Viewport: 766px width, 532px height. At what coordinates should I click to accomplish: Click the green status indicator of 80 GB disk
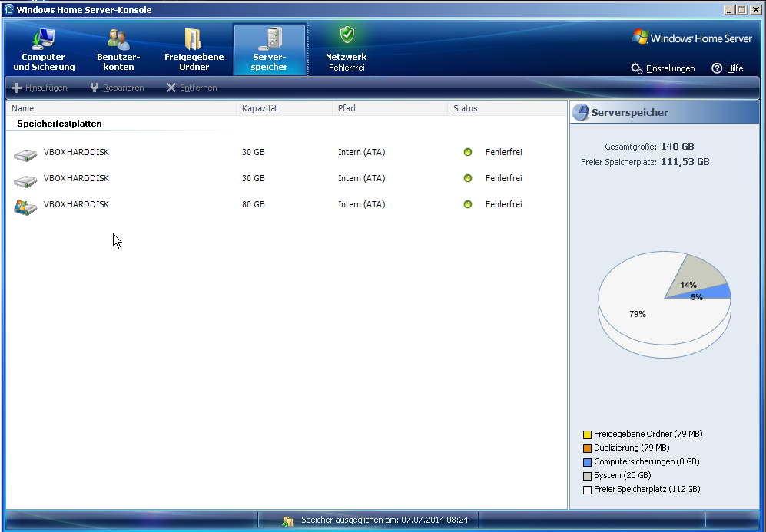[468, 204]
